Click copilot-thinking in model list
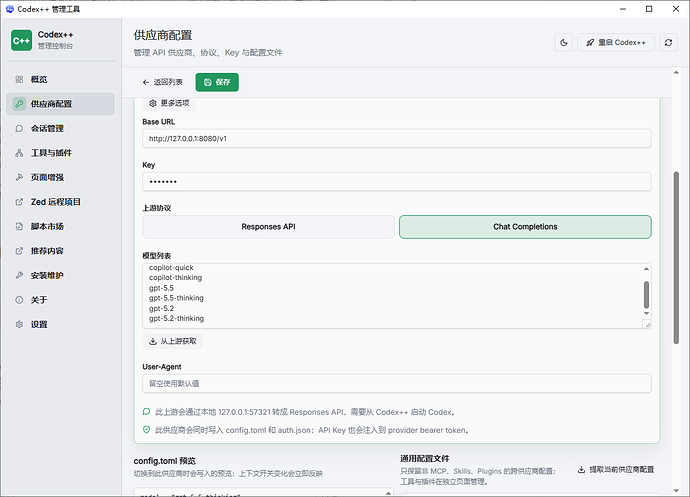Image resolution: width=690 pixels, height=497 pixels. pos(175,278)
